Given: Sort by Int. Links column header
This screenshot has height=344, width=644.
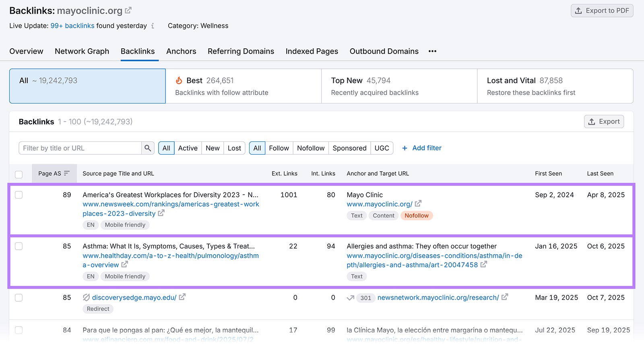Looking at the screenshot, I should (323, 174).
